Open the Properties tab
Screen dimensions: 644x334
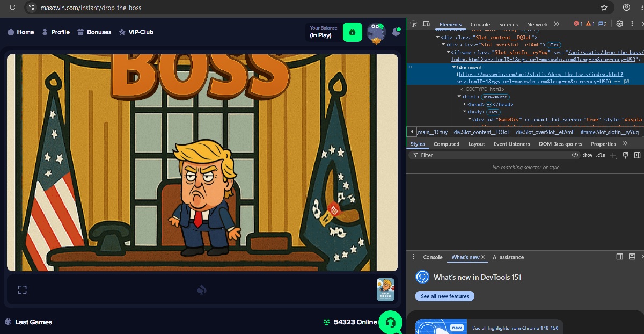tap(603, 144)
